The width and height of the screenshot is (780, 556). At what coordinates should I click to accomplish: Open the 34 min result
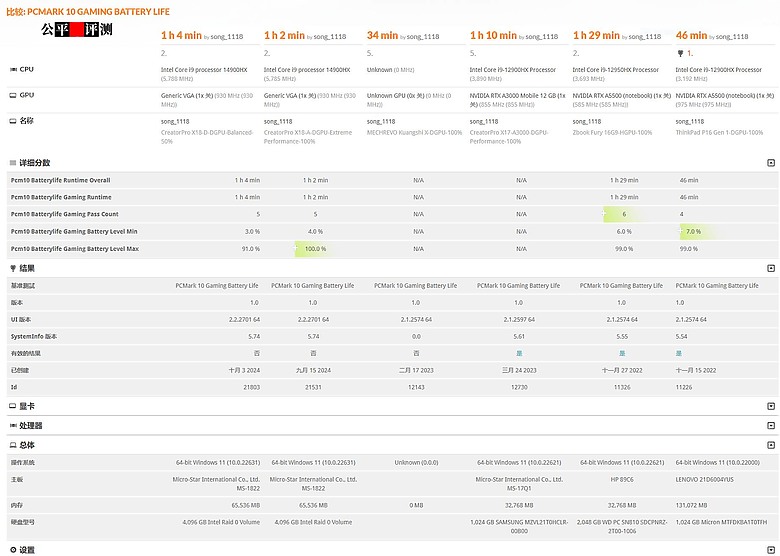(x=382, y=35)
